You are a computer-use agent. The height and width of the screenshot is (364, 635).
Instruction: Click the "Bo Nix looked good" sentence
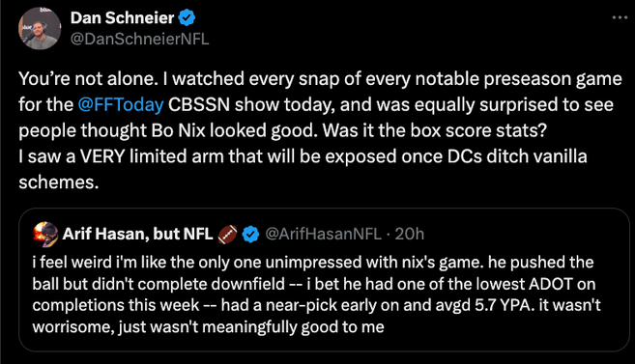pyautogui.click(x=235, y=130)
